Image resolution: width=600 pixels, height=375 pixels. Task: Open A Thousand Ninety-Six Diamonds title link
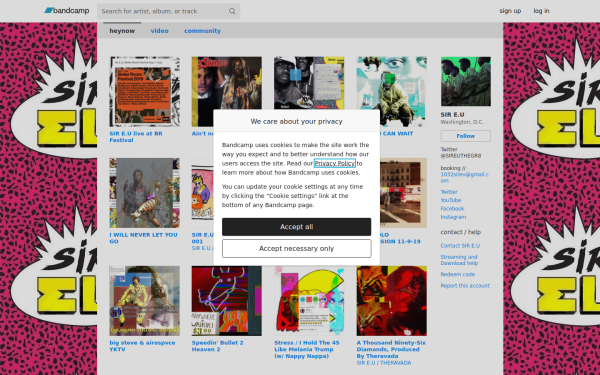point(391,349)
